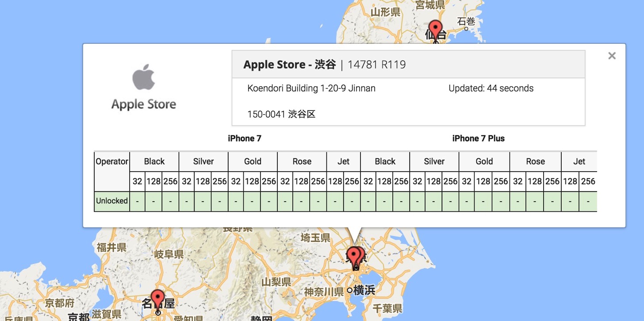This screenshot has height=321, width=644.
Task: Click iPhone 7 Plus Gold column header
Action: [484, 161]
